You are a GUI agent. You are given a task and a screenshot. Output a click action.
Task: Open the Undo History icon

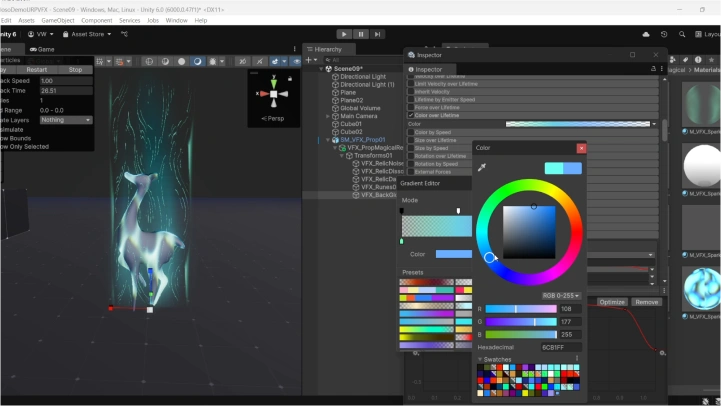point(664,34)
